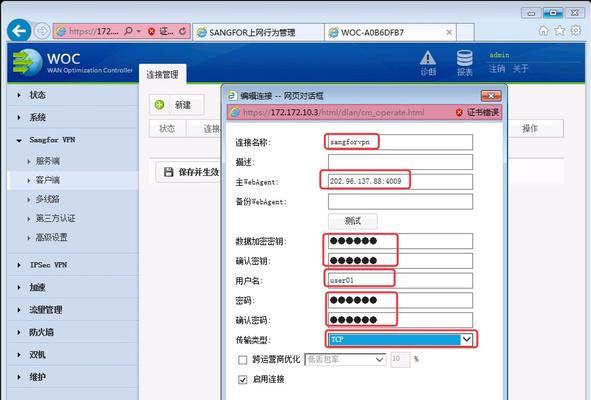Click the dialog title page icon

pos(232,95)
